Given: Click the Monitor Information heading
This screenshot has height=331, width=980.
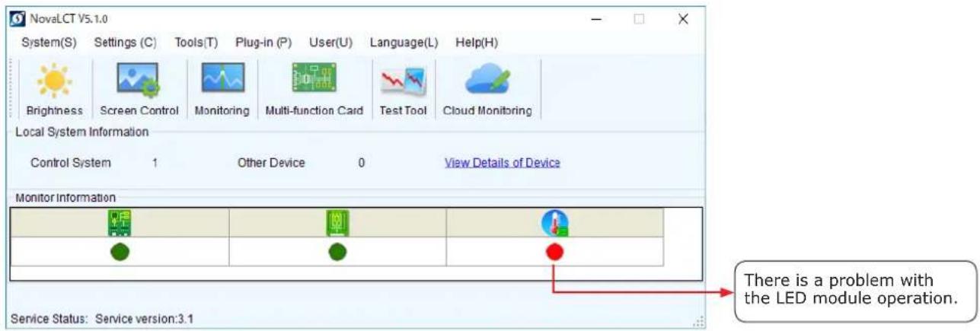Looking at the screenshot, I should click(65, 198).
